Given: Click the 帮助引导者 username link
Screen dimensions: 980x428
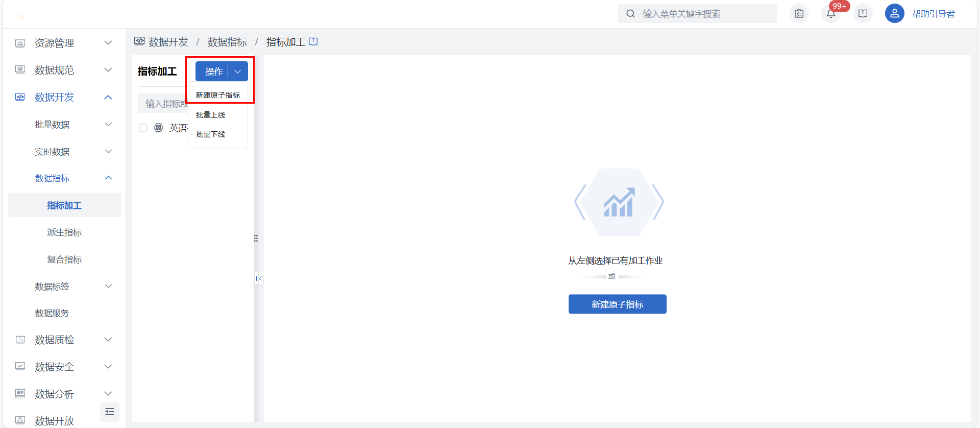Looking at the screenshot, I should [x=933, y=14].
